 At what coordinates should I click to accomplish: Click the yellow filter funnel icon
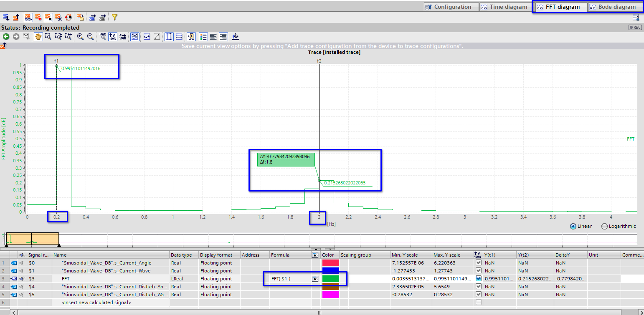coord(115,18)
